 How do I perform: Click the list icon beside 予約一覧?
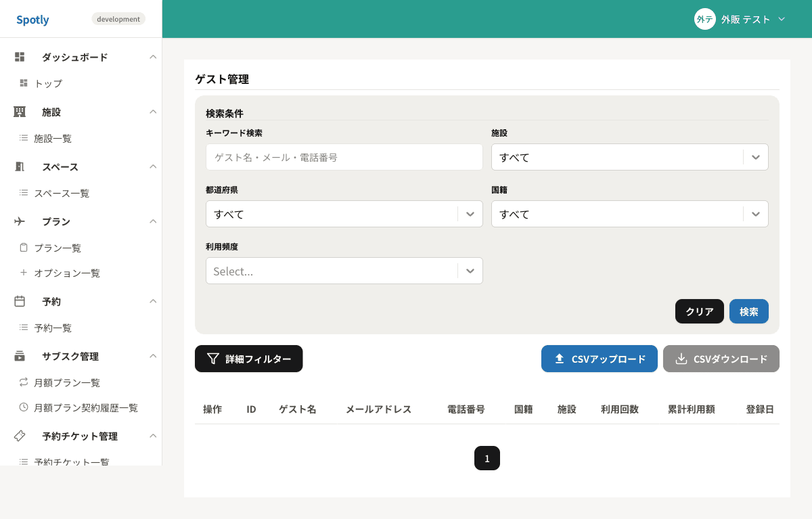pos(24,328)
